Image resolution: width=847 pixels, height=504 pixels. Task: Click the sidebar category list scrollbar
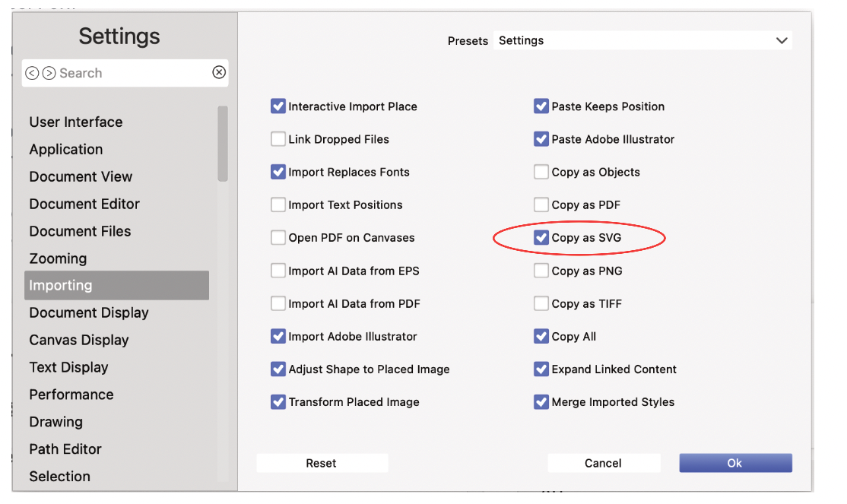223,144
